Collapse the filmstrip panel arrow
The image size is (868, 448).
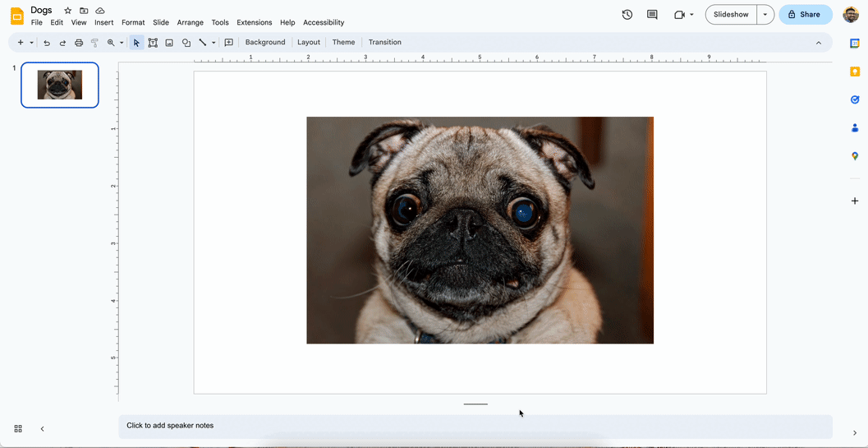click(x=42, y=428)
